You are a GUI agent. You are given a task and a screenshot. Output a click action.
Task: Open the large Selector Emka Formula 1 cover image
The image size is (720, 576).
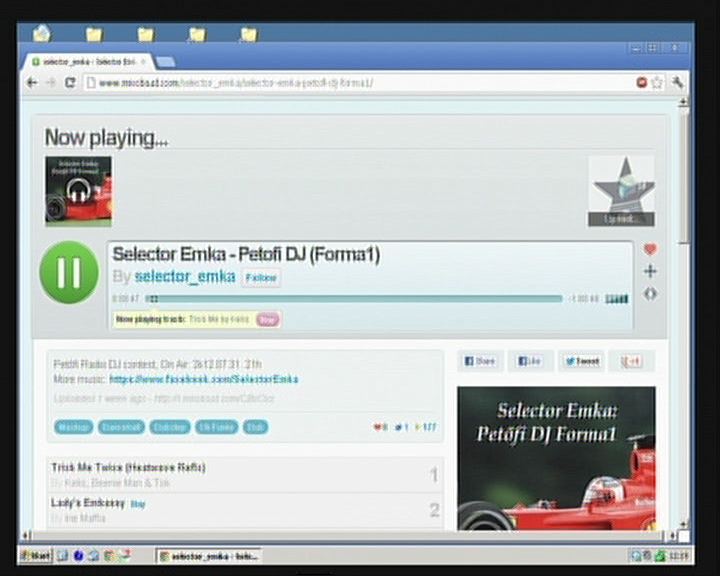tap(557, 458)
